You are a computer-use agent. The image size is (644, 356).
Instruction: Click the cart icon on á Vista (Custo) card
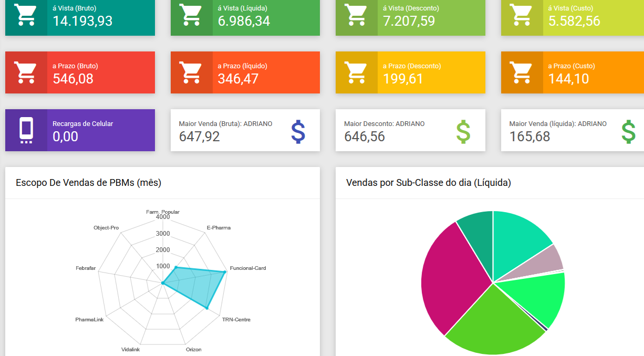coord(522,15)
